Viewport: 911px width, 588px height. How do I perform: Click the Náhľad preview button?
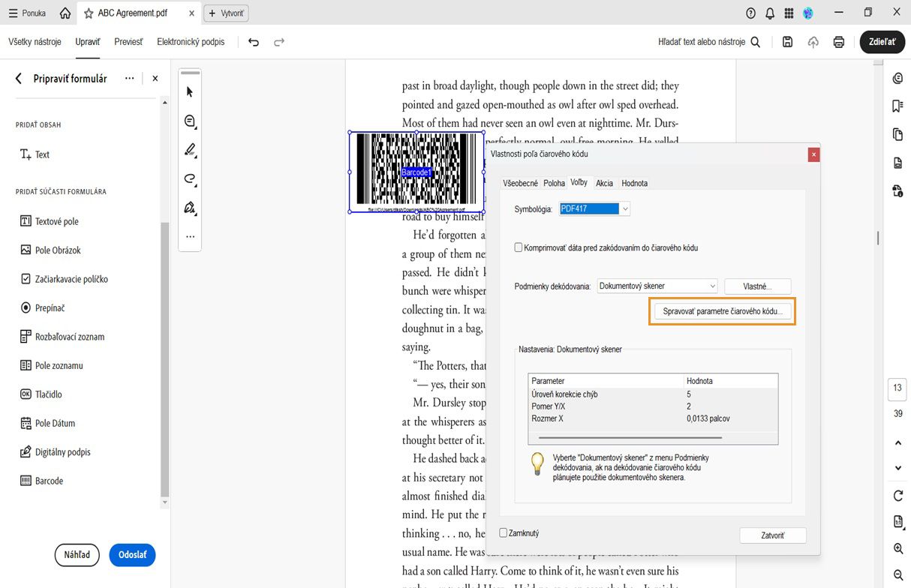coord(77,555)
